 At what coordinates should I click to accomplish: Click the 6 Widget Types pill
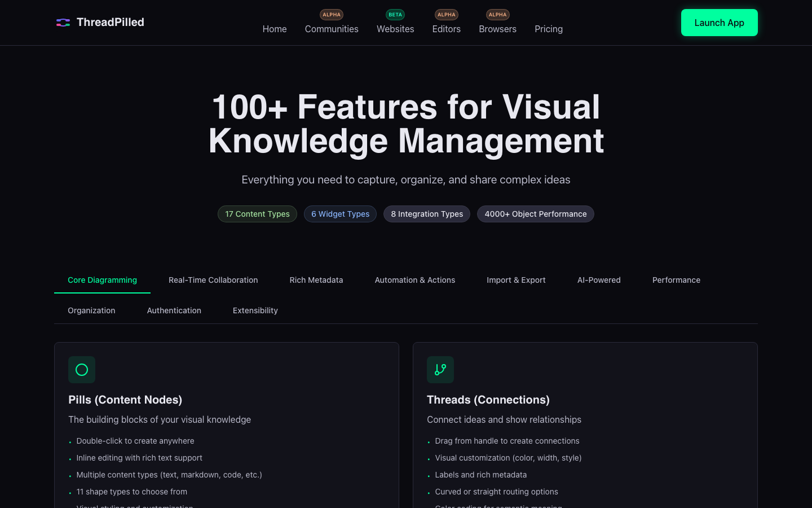[x=340, y=214]
